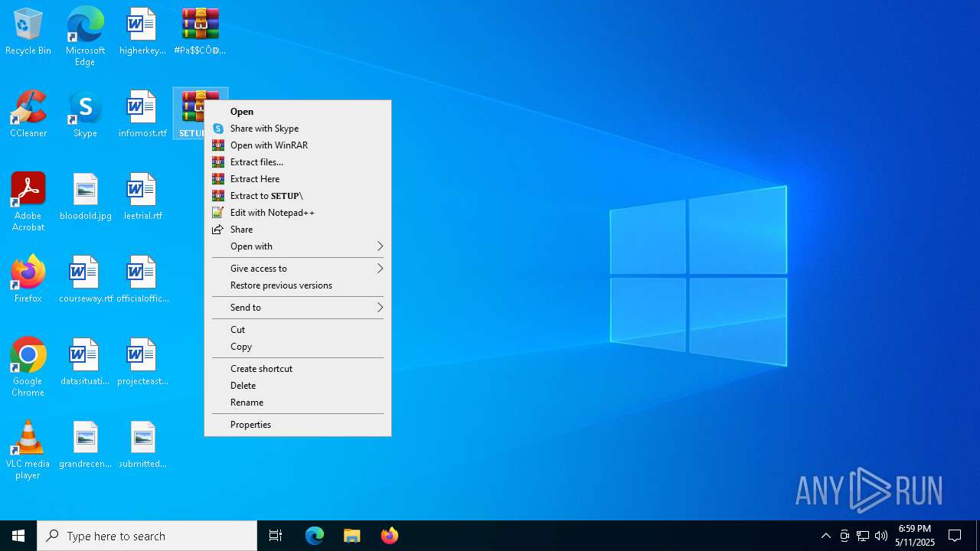Open the Windows Start menu
This screenshot has width=980, height=551.
click(18, 536)
